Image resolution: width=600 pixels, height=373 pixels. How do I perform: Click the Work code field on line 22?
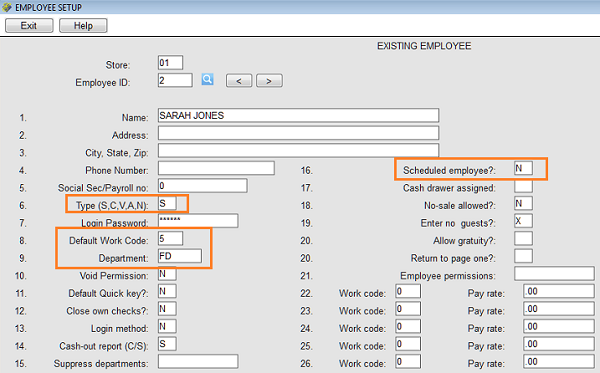(408, 291)
